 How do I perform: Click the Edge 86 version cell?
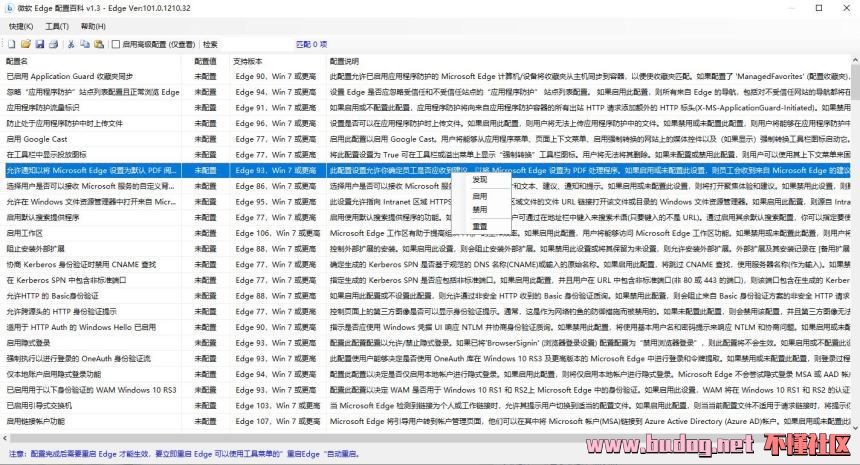click(x=276, y=186)
